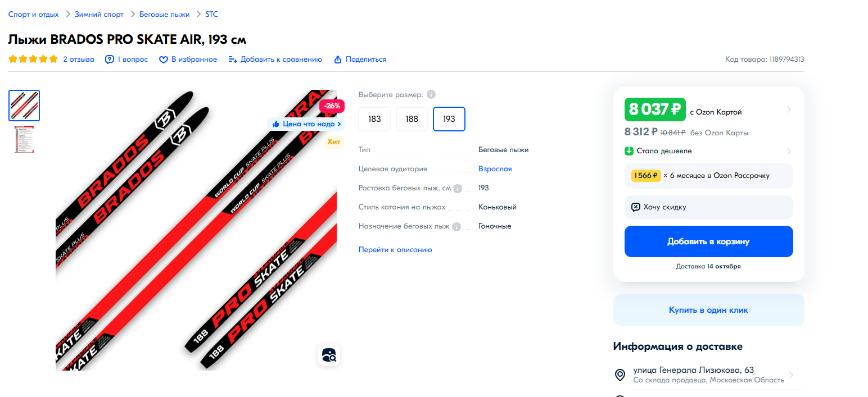Click info icon beside Назначение беговых лыж

pyautogui.click(x=456, y=227)
